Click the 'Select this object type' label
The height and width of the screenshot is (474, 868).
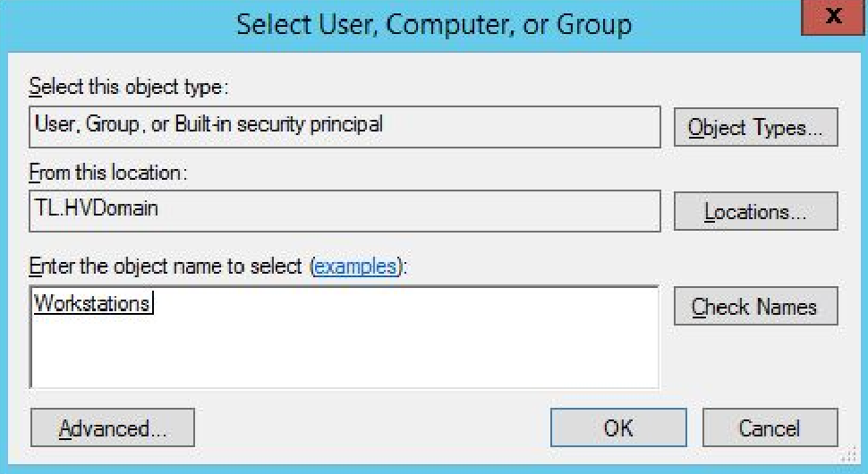129,87
